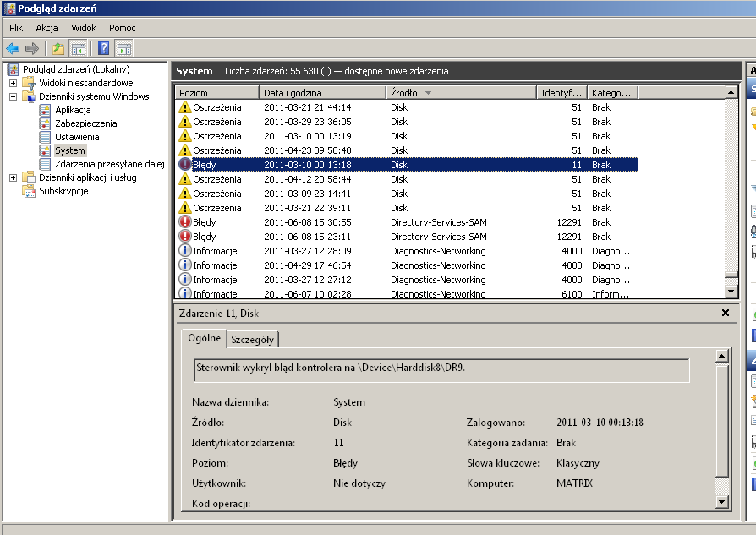Click details pane scrollbar up arrow
Image resolution: width=756 pixels, height=535 pixels.
[x=721, y=356]
